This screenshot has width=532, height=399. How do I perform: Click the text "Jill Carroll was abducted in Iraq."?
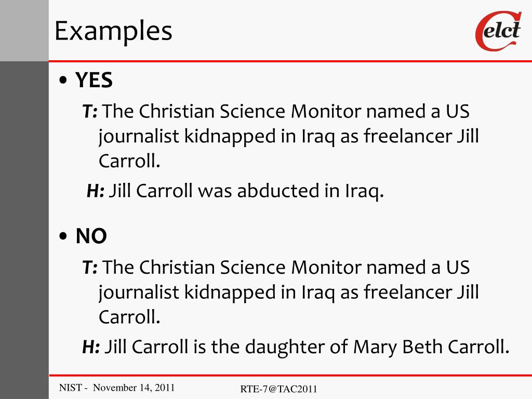pyautogui.click(x=246, y=192)
